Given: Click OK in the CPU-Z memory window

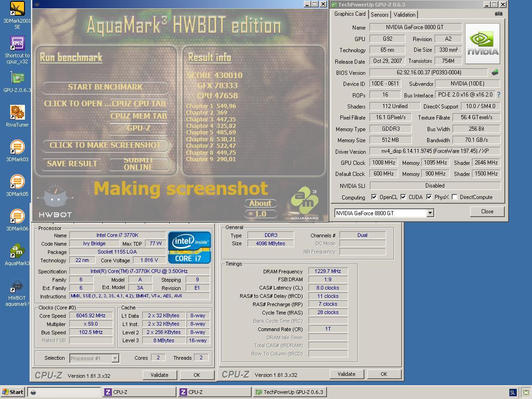Looking at the screenshot, I should (384, 374).
